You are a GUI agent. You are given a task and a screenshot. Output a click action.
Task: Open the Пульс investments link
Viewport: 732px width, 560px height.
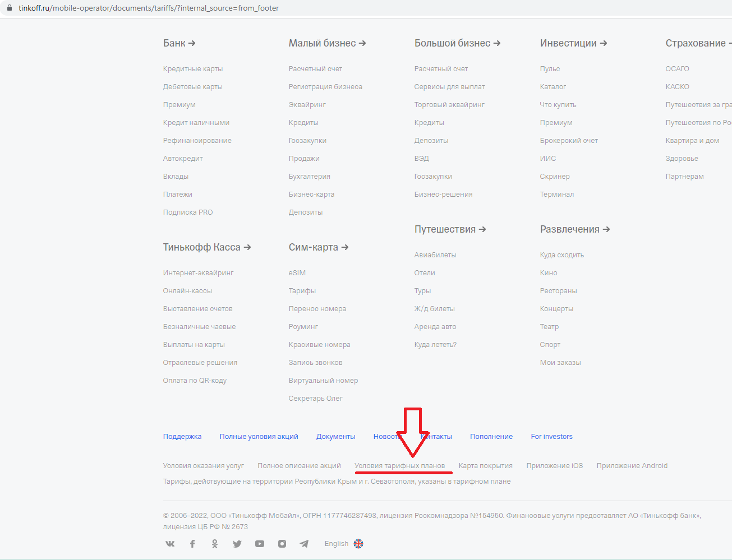pyautogui.click(x=550, y=69)
